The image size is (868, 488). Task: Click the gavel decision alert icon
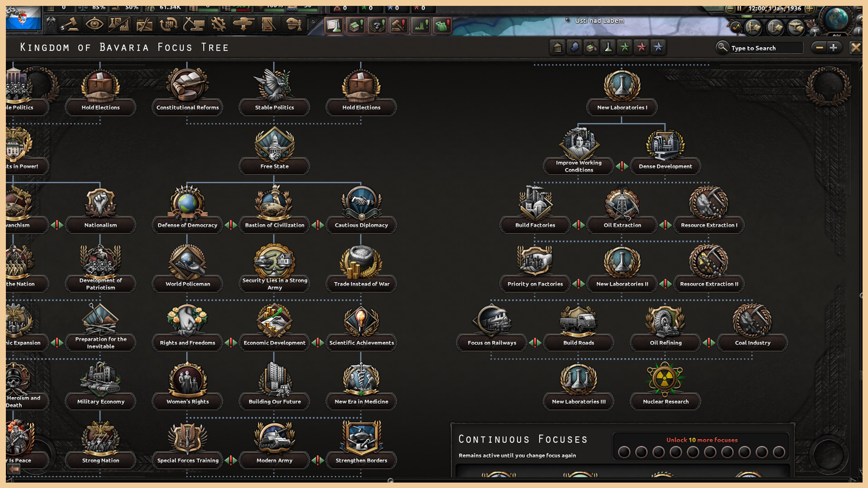pos(399,26)
